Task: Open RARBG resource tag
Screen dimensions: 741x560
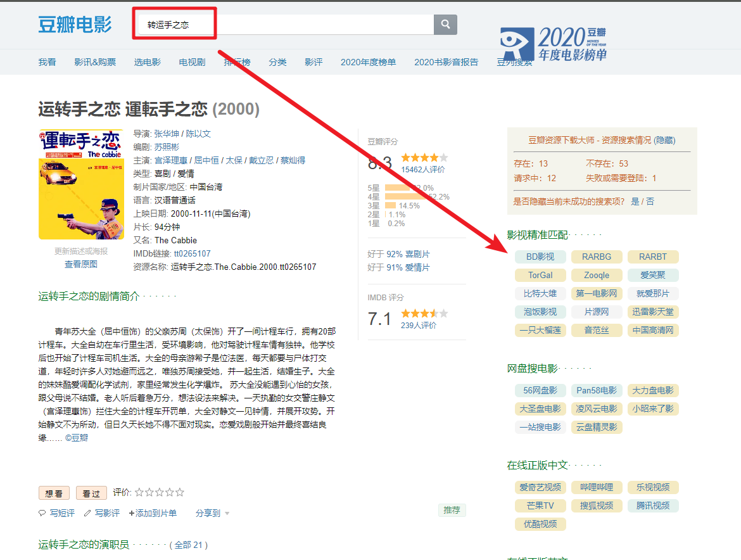Action: point(597,257)
